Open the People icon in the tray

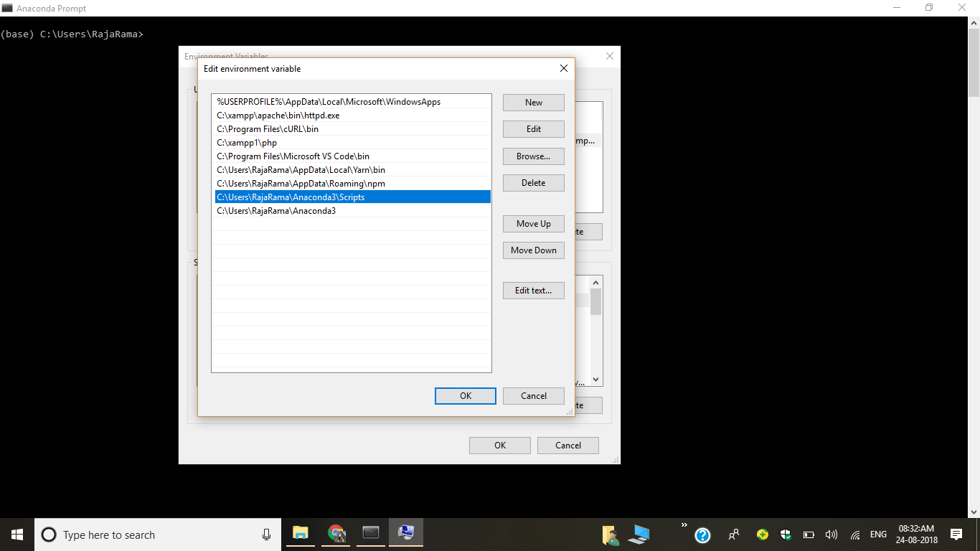pos(734,534)
